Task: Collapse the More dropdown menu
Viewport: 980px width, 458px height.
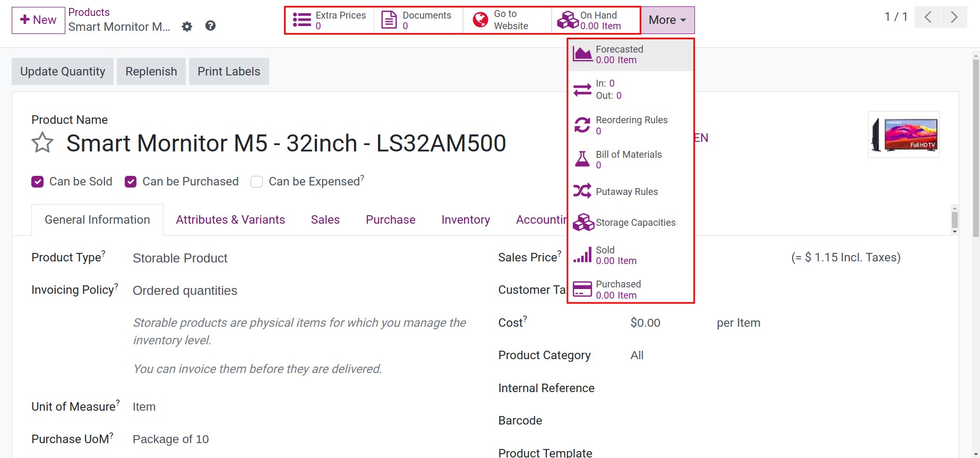Action: coord(667,20)
